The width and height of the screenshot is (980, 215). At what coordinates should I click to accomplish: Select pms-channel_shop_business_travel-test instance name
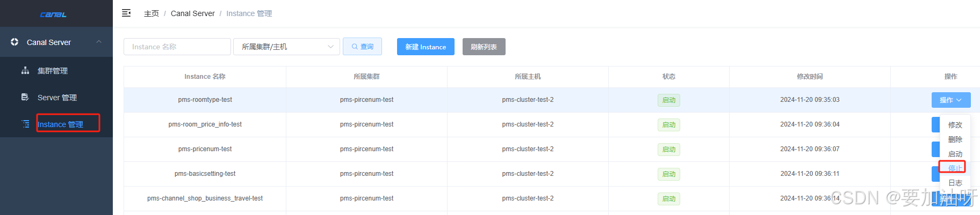(205, 198)
